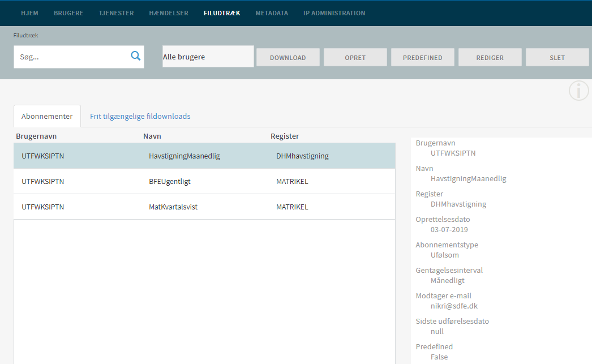This screenshot has width=592, height=364.
Task: Open IP Administration
Action: 334,13
